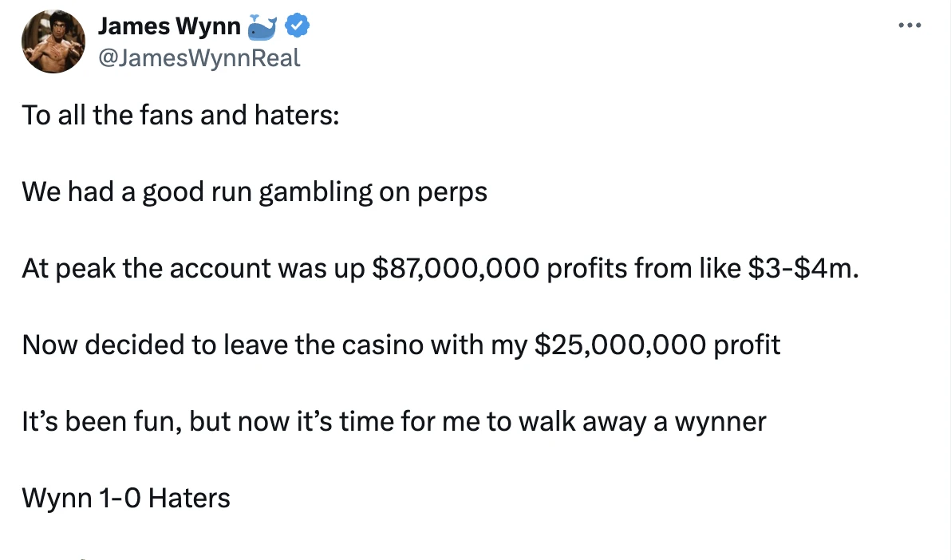Click the username area below the display name
The height and width of the screenshot is (560, 951).
(x=199, y=57)
